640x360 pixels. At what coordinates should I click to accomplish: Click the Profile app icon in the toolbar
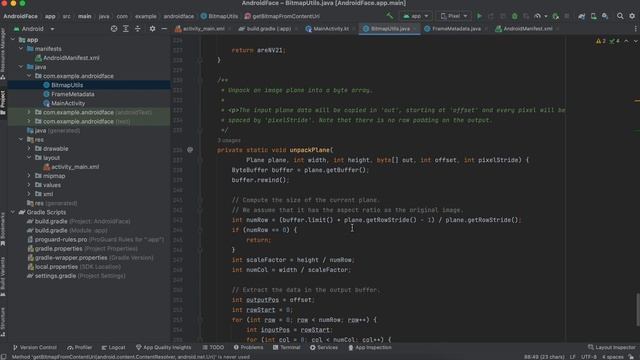click(x=538, y=16)
